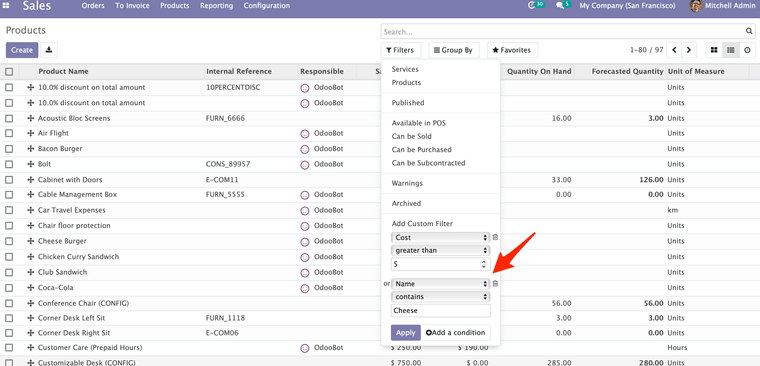This screenshot has height=366, width=760.
Task: Select the Services filter option
Action: pyautogui.click(x=405, y=69)
